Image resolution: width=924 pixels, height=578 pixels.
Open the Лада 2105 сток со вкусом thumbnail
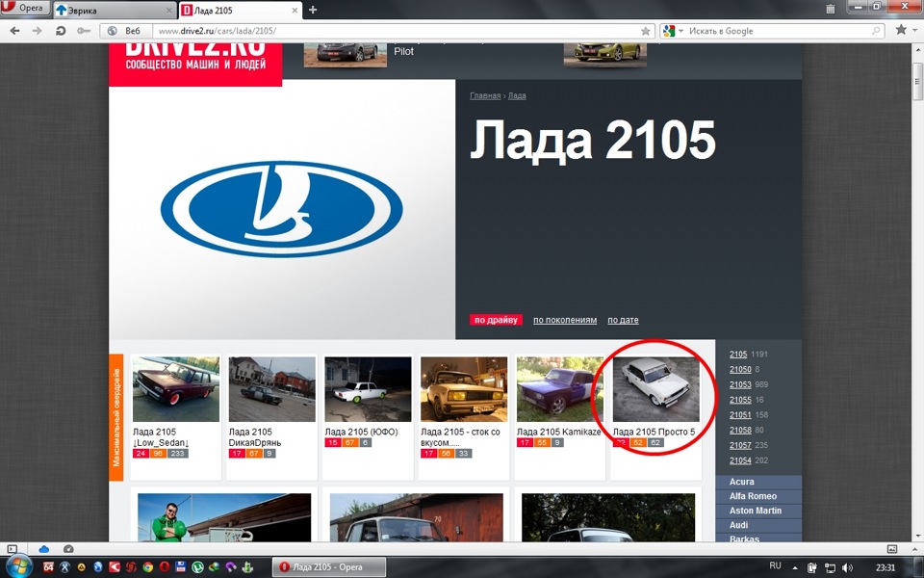464,389
